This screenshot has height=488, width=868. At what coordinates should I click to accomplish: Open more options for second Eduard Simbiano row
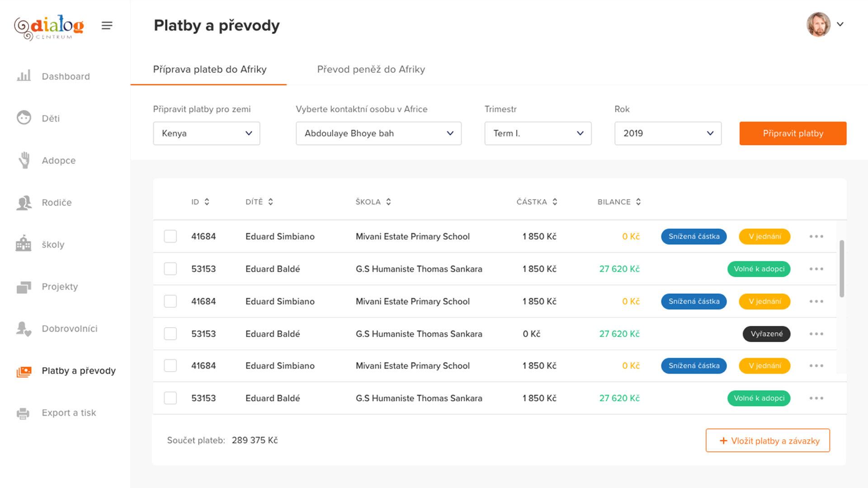[x=816, y=301]
